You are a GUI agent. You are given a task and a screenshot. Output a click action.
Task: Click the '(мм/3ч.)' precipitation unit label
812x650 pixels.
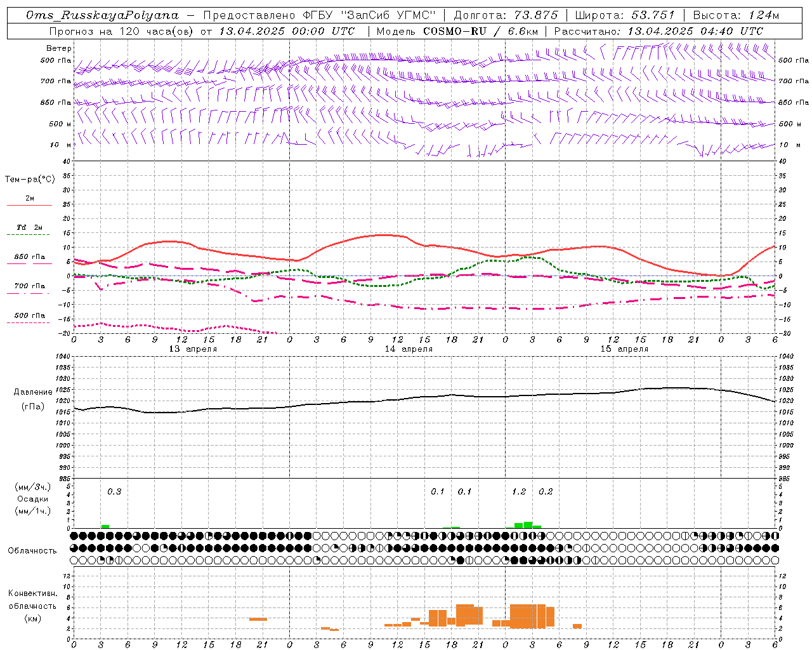tap(33, 487)
